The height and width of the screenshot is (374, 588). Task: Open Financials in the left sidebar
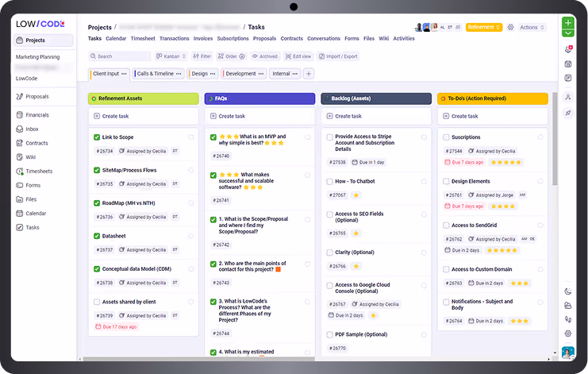pos(33,115)
